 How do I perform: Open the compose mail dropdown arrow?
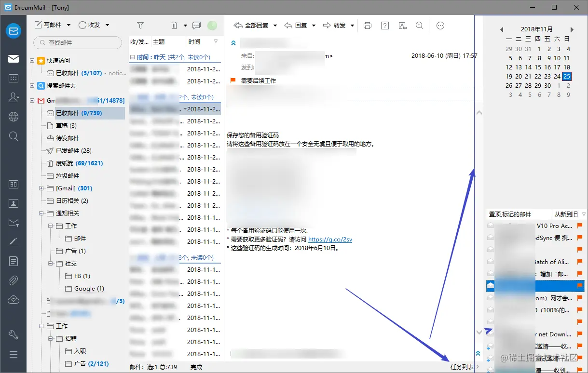[x=68, y=25]
